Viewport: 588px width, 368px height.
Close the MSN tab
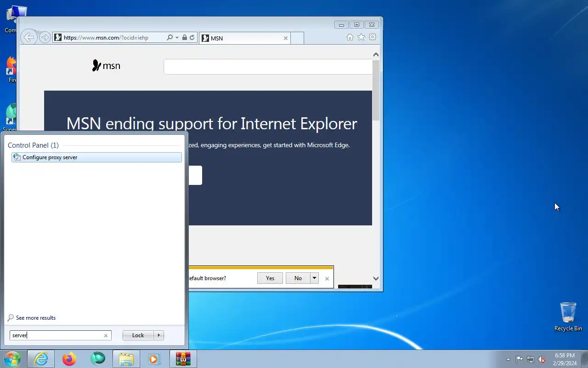coord(286,38)
